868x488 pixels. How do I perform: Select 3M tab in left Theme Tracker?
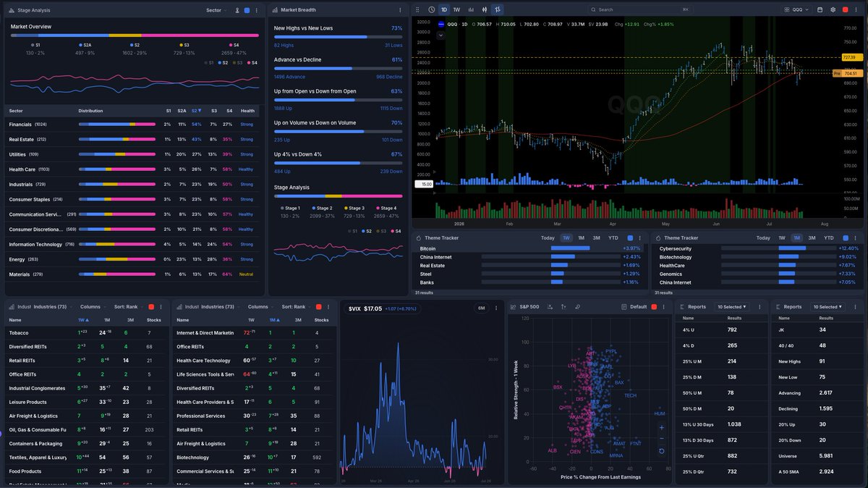pos(596,237)
